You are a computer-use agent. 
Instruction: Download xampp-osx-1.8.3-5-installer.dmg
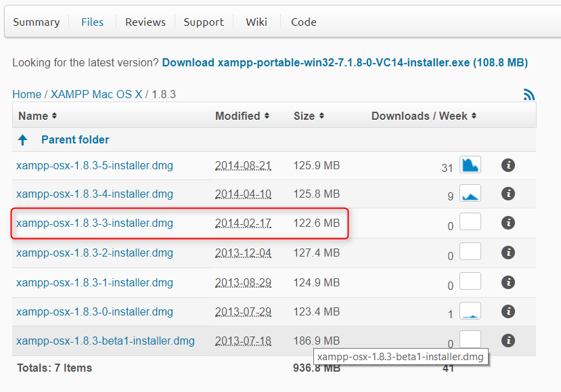pyautogui.click(x=95, y=165)
